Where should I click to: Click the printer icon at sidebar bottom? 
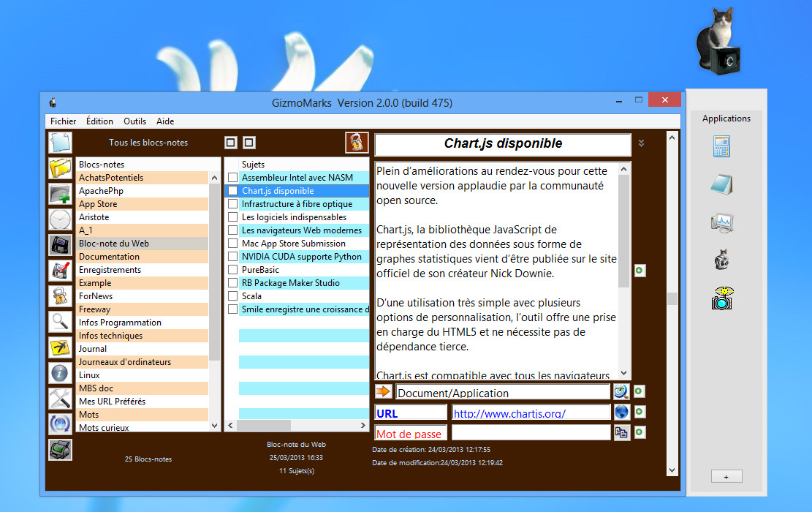pyautogui.click(x=60, y=450)
